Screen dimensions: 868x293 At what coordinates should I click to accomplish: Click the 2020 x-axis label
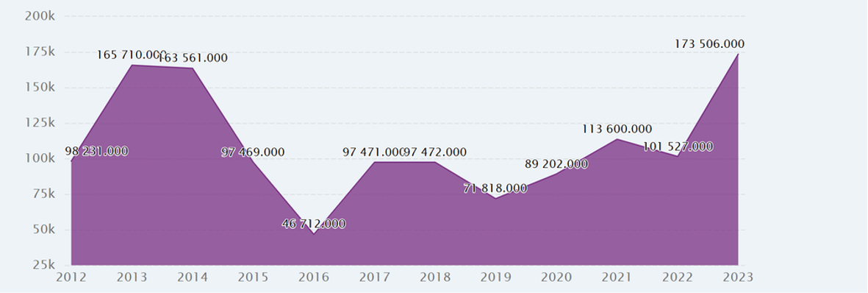click(x=556, y=277)
